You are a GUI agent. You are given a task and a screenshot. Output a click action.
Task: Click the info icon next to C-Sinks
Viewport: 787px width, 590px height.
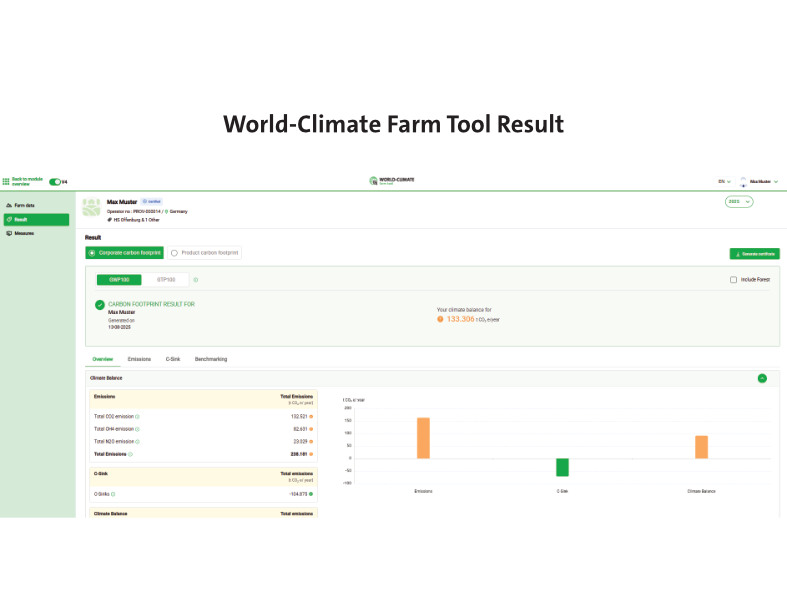(113, 494)
